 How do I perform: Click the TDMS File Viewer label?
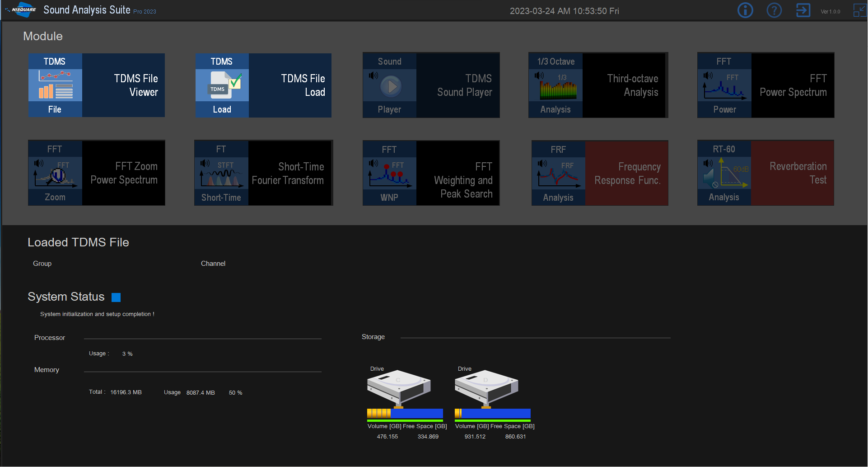(x=136, y=85)
